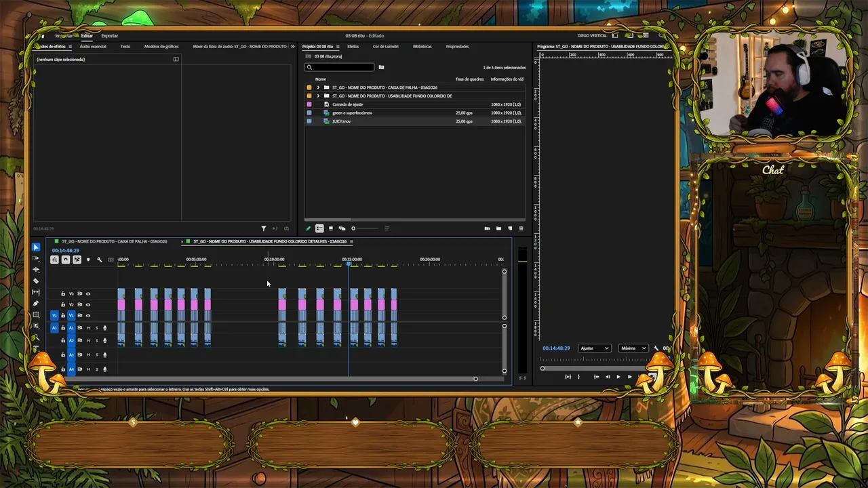
Task: Open the CAIXA DE PALHA sequence tab
Action: click(x=115, y=241)
